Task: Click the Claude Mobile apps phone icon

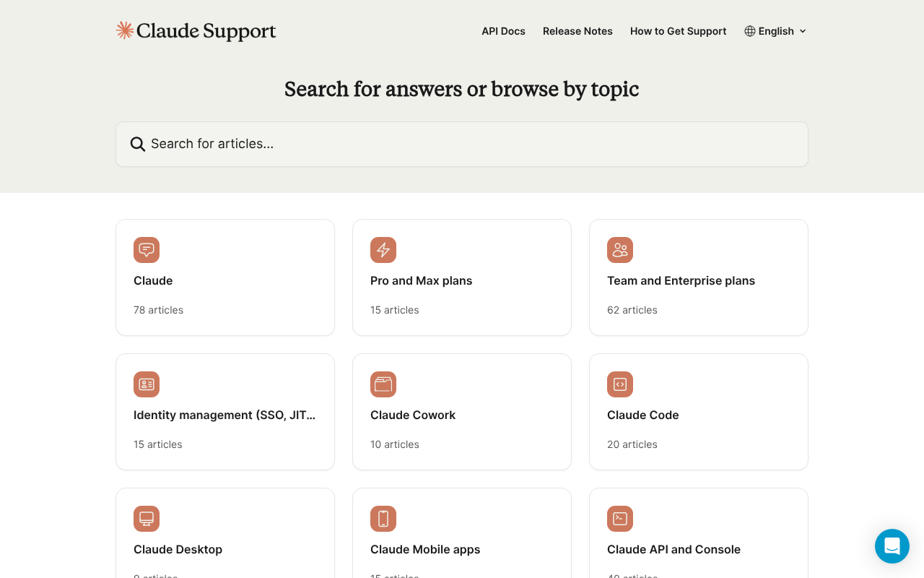Action: [x=383, y=519]
